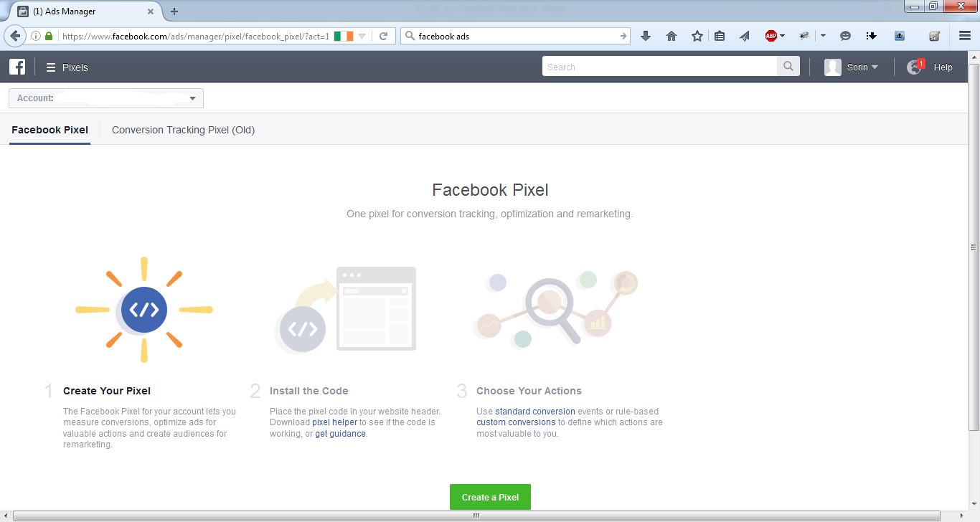This screenshot has height=522, width=980.
Task: Expand the Adblock Plus dropdown arrow
Action: click(782, 36)
